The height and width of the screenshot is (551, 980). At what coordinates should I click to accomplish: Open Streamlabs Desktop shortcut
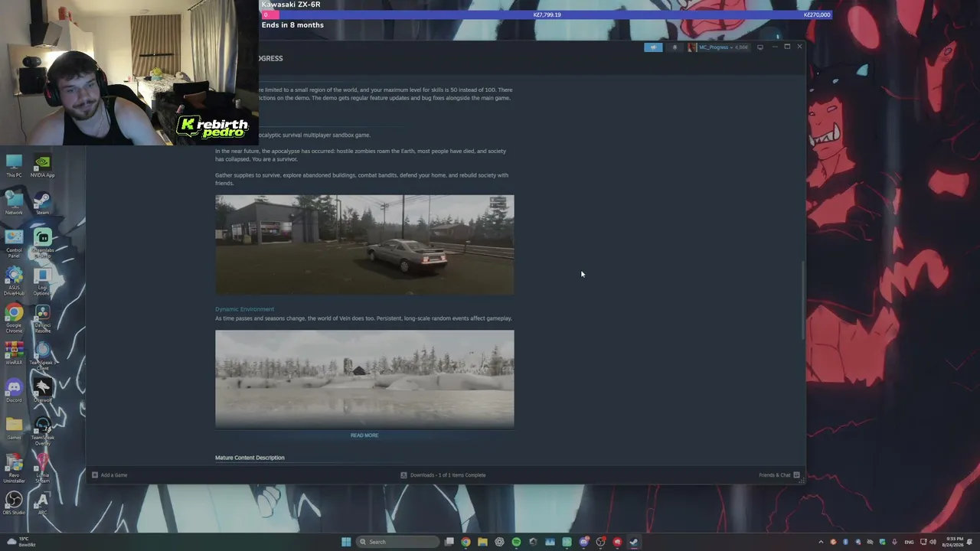(x=42, y=243)
